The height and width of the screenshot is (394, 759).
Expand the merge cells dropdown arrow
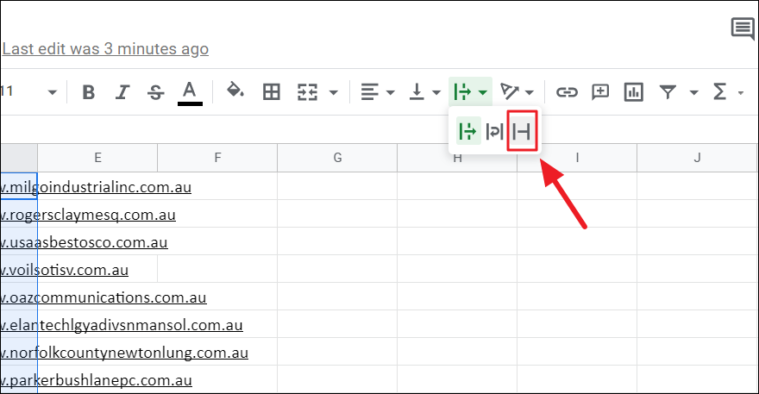334,92
